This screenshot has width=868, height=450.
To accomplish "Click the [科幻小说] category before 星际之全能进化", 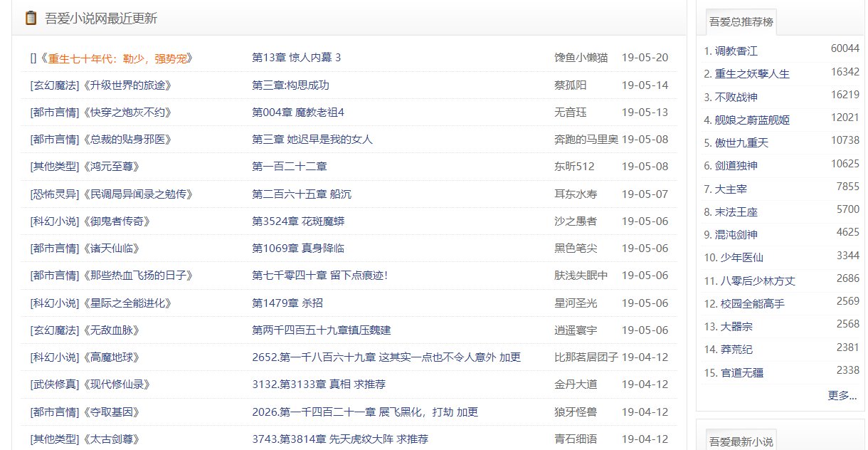I will point(55,303).
